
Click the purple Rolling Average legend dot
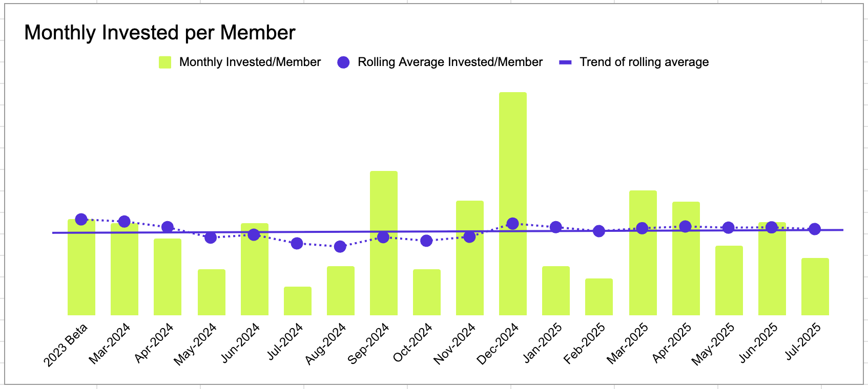(343, 62)
